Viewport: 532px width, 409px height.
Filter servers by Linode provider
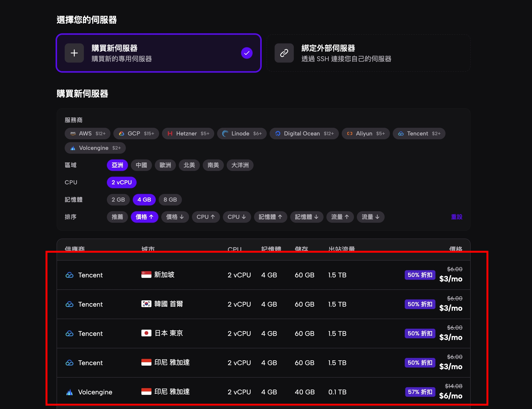coord(242,133)
